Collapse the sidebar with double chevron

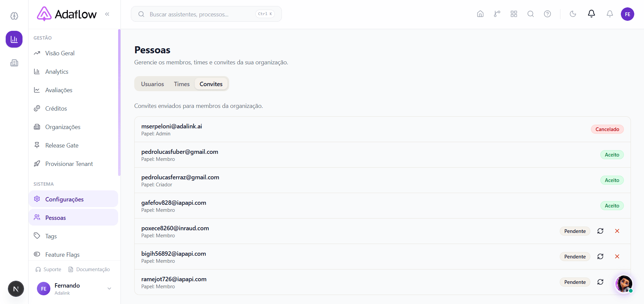107,14
